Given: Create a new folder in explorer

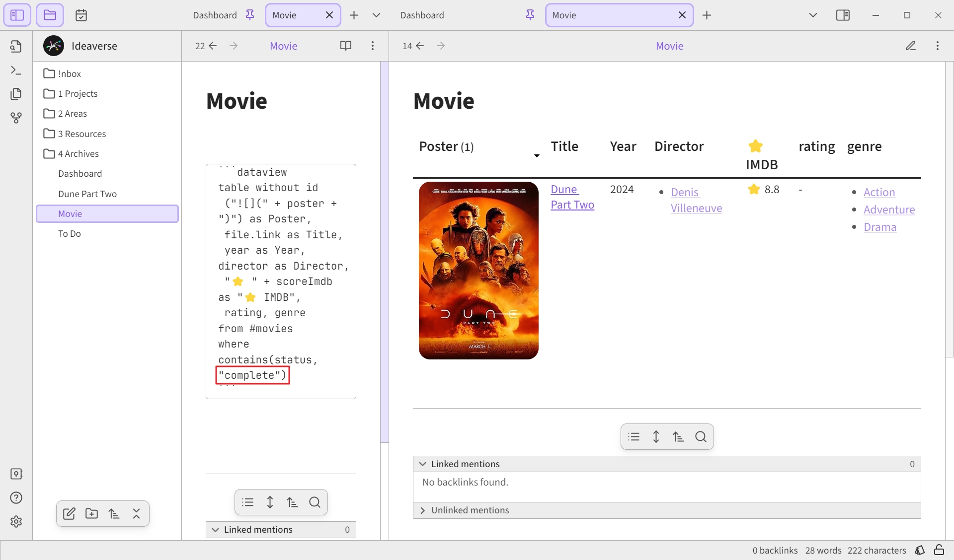Looking at the screenshot, I should (91, 514).
